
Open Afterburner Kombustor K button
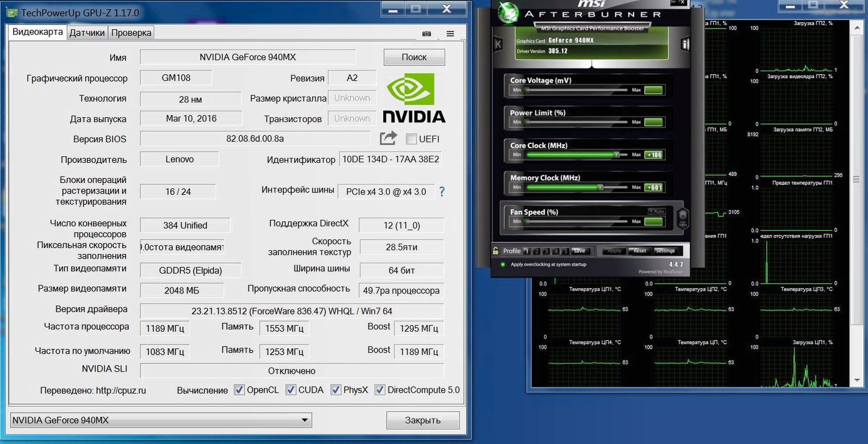(498, 44)
